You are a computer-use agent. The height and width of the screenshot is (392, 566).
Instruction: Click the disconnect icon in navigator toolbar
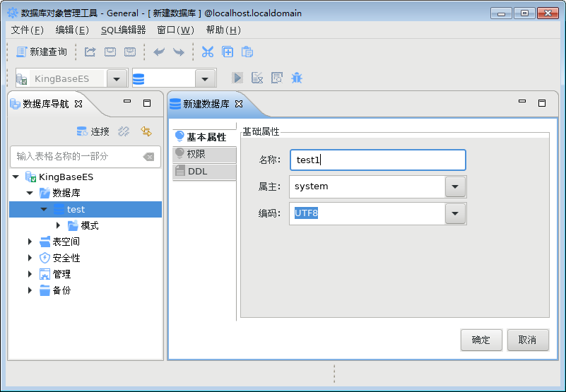(124, 131)
